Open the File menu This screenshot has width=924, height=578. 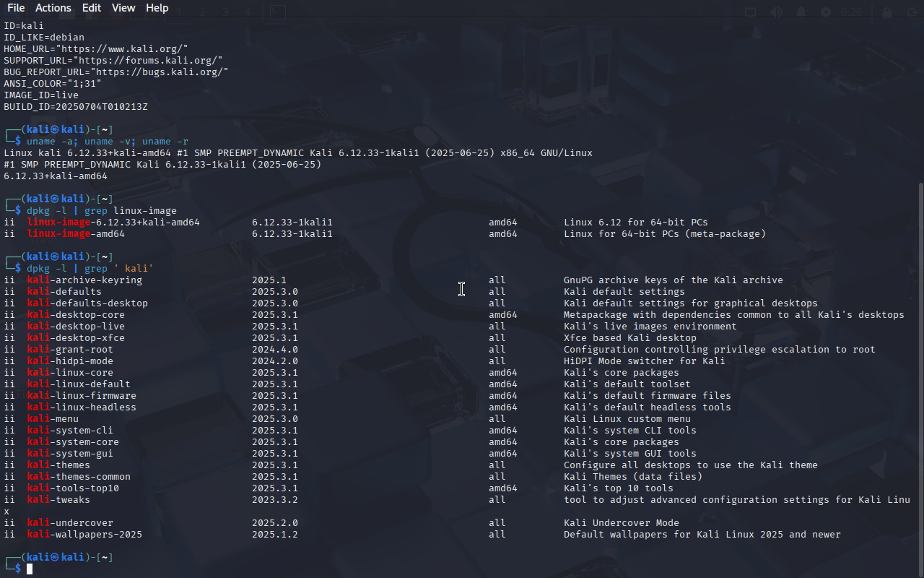coord(15,8)
